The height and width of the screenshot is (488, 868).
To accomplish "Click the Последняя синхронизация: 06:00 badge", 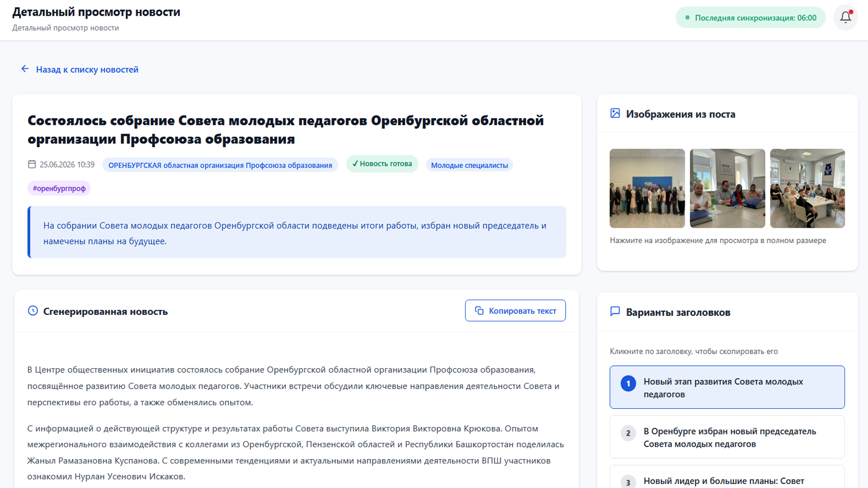I will click(x=750, y=18).
